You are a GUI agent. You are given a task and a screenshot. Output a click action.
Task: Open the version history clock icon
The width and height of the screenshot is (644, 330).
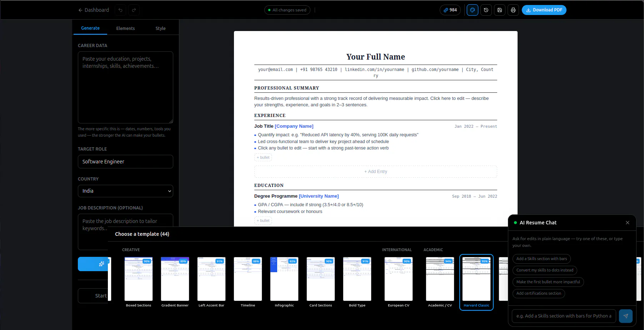486,10
